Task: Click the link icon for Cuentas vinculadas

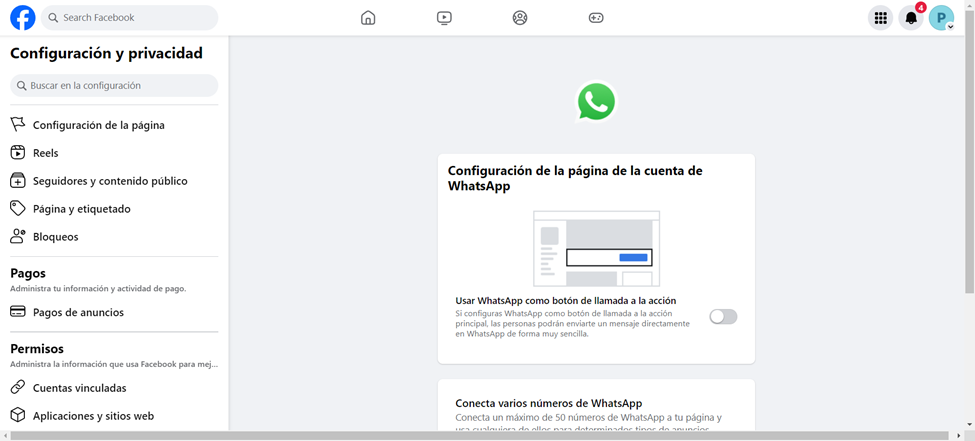Action: [17, 388]
